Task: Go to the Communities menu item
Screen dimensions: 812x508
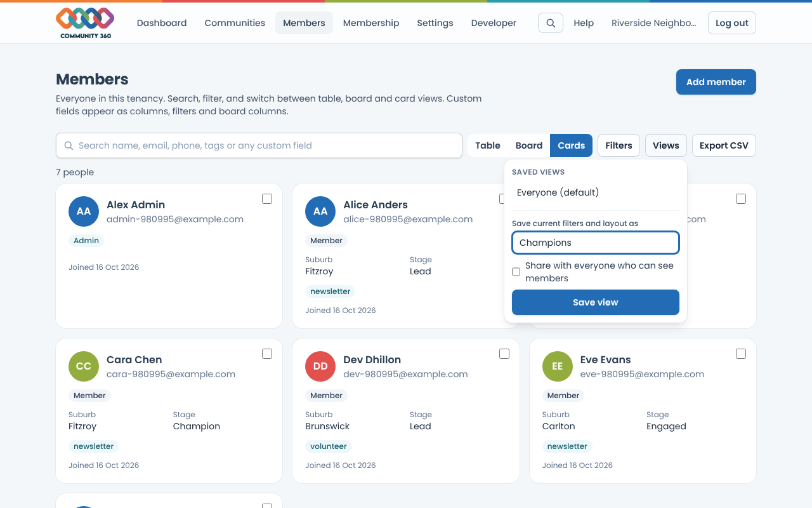Action: click(235, 23)
